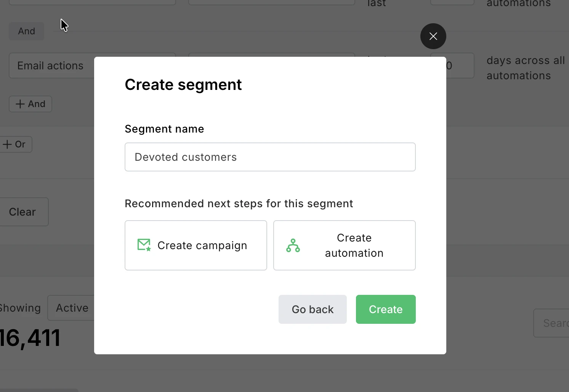Select the Create automation recommended step

point(344,245)
